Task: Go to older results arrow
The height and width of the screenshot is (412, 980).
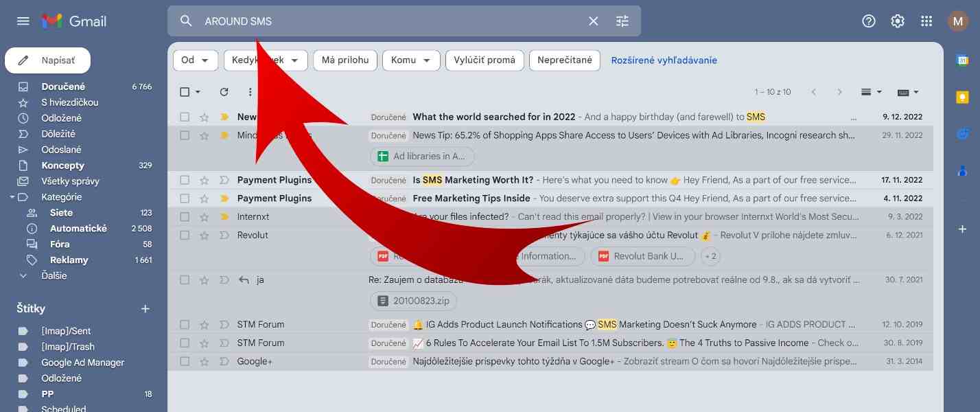Action: point(839,92)
